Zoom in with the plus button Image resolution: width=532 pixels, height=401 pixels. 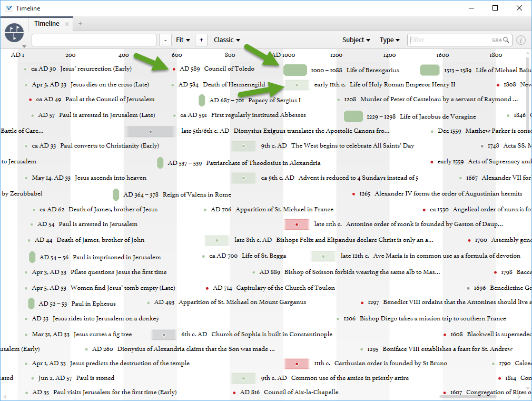coord(201,40)
